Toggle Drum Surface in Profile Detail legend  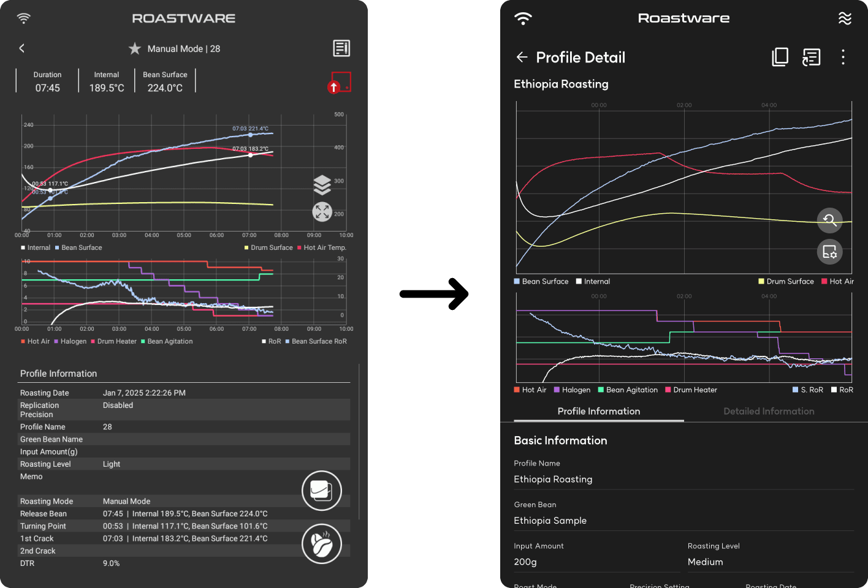(x=786, y=281)
